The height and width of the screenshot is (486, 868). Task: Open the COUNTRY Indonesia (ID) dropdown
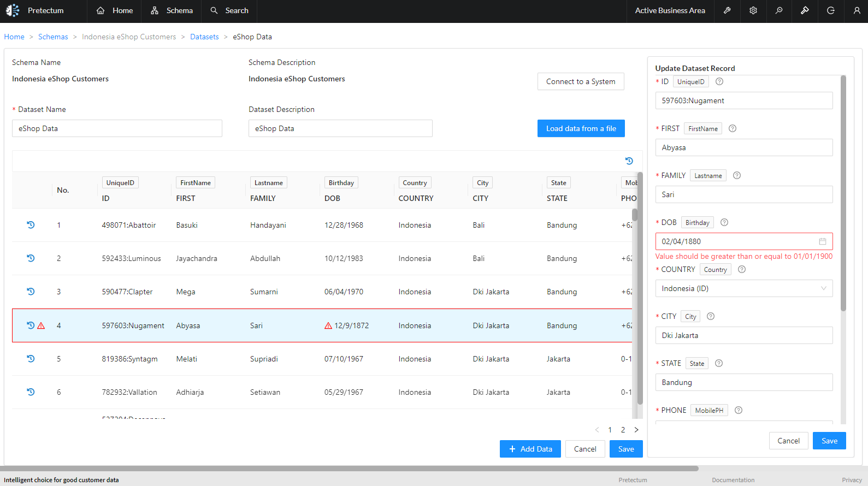(744, 288)
